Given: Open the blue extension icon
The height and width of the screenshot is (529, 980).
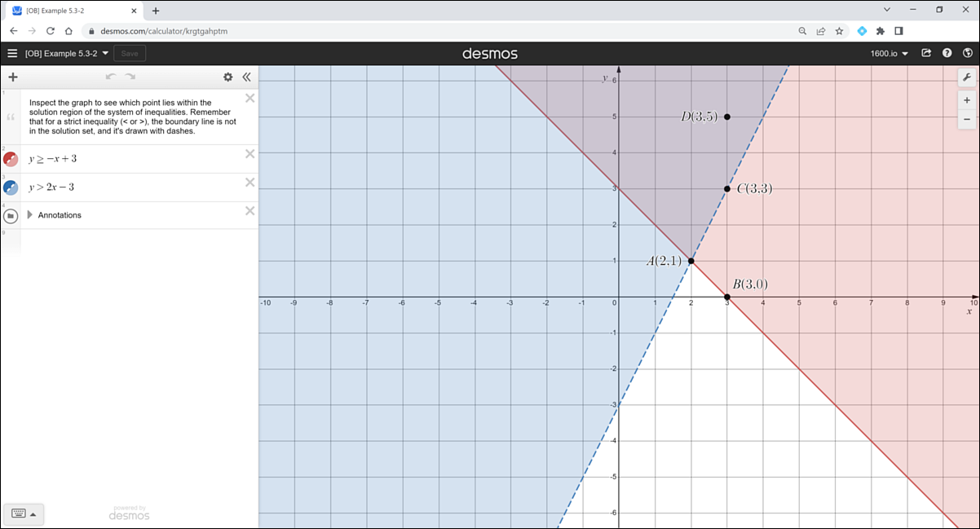Looking at the screenshot, I should coord(862,31).
